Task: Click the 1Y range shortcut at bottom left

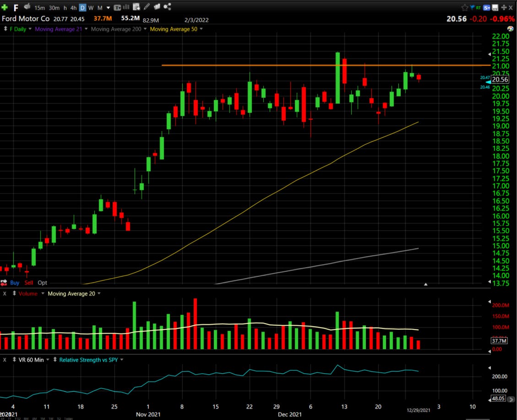Action: (10, 418)
